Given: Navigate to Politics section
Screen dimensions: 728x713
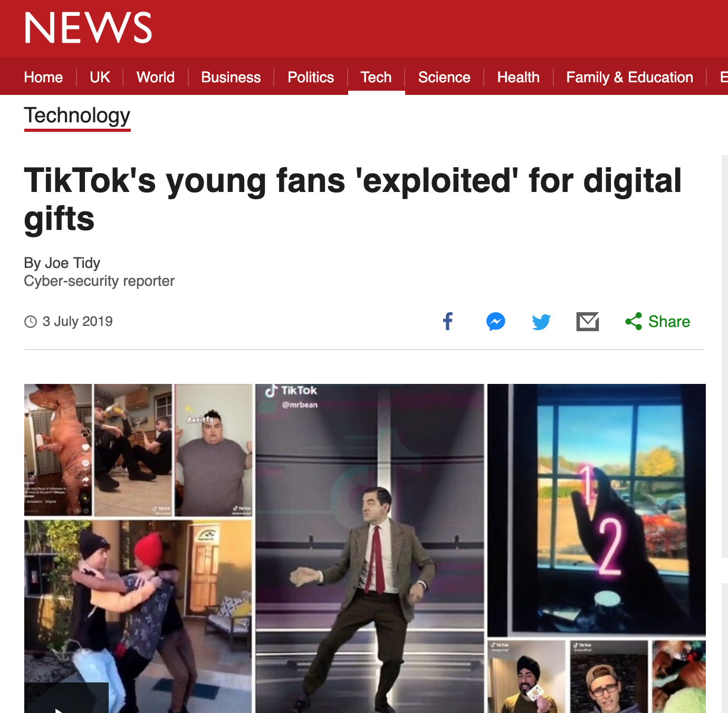Looking at the screenshot, I should (311, 77).
